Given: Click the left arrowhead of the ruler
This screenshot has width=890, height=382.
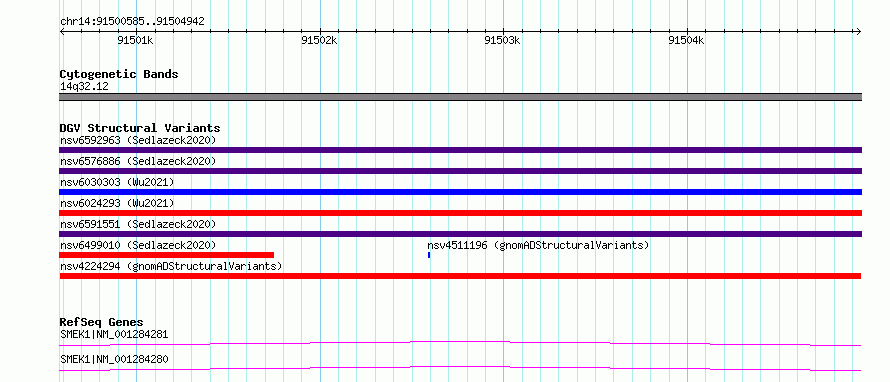Looking at the screenshot, I should [62, 31].
